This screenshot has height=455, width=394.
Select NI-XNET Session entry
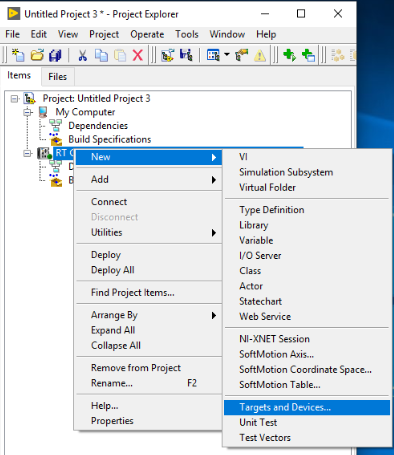(307, 339)
